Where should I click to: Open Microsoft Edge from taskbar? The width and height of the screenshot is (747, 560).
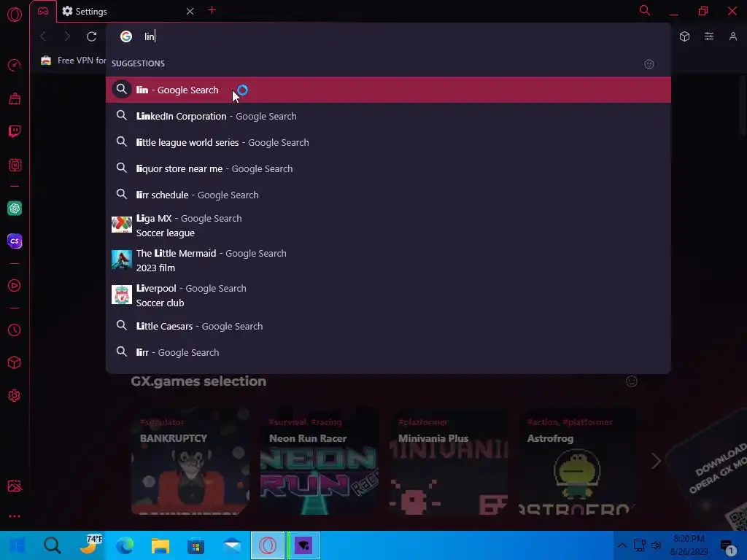125,545
